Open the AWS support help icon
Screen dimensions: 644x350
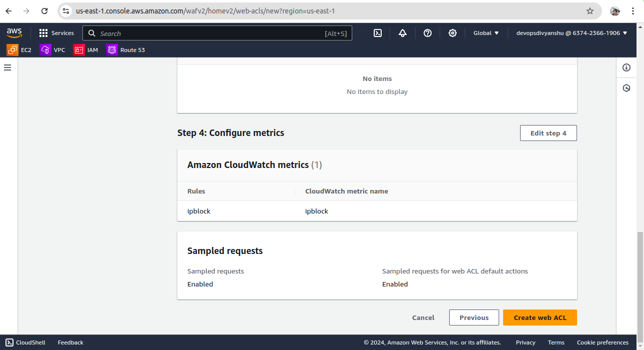[x=428, y=33]
